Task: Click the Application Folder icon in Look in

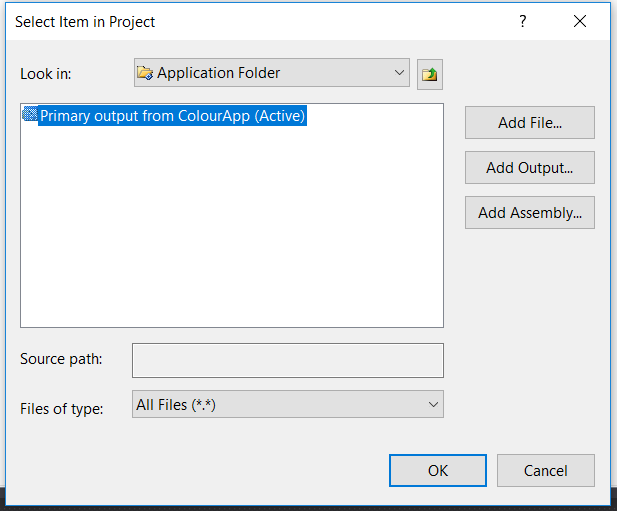Action: [145, 73]
